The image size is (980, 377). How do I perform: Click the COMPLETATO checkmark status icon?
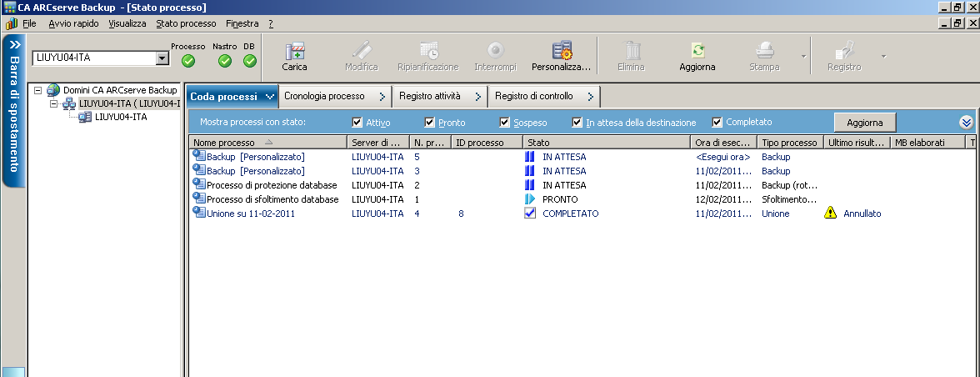point(530,214)
